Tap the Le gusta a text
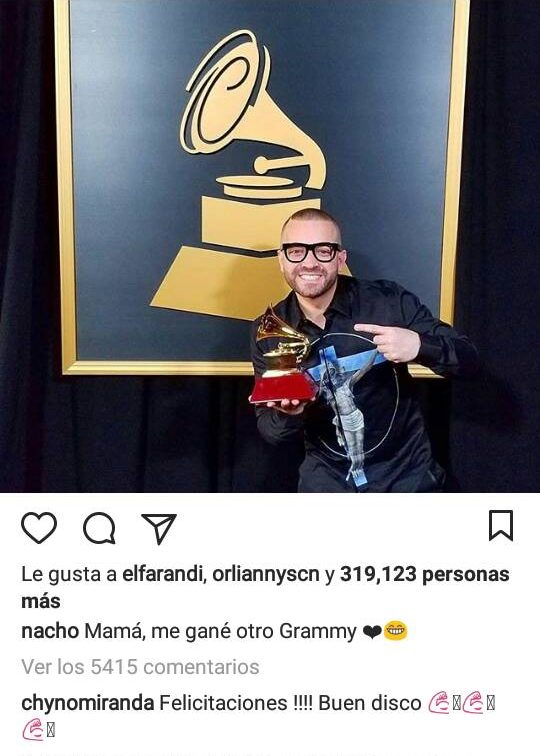This screenshot has height=756, width=540. 69,575
